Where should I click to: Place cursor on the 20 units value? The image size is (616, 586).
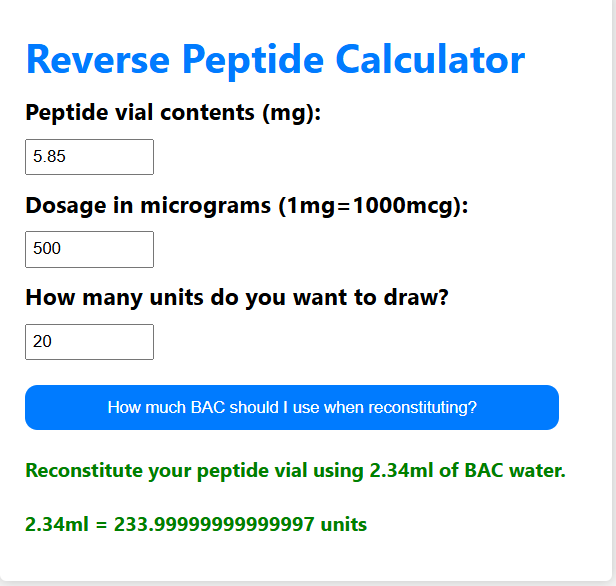click(x=42, y=341)
